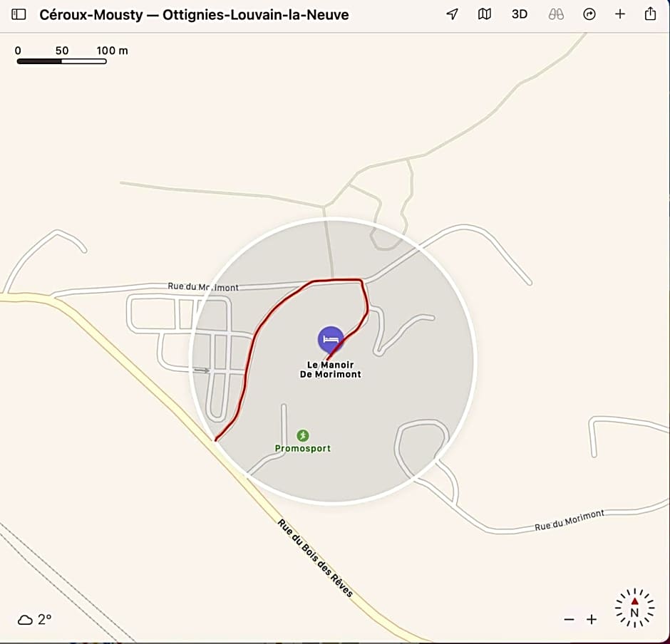This screenshot has width=670, height=644.
Task: Zoom in using the plus control
Action: coord(592,619)
